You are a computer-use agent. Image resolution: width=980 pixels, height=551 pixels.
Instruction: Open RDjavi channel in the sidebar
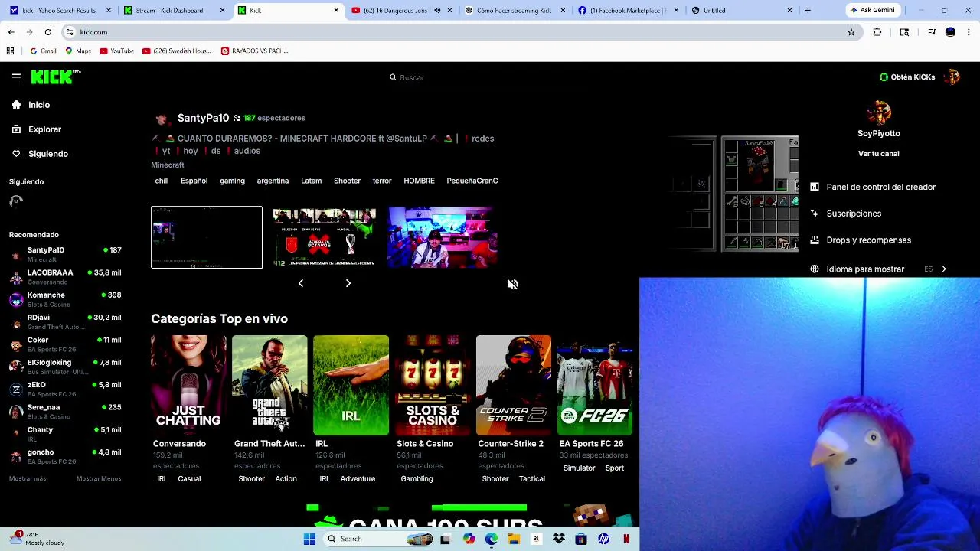click(x=65, y=321)
